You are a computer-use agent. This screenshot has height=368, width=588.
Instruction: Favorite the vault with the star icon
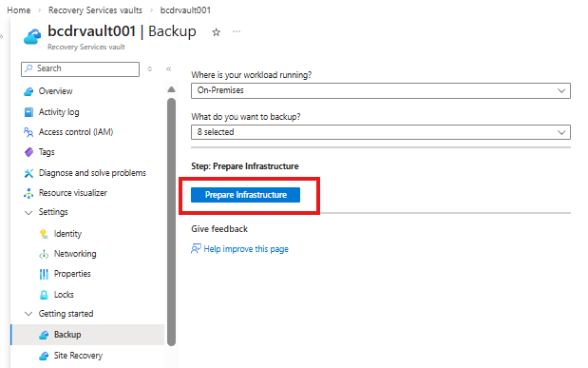216,32
